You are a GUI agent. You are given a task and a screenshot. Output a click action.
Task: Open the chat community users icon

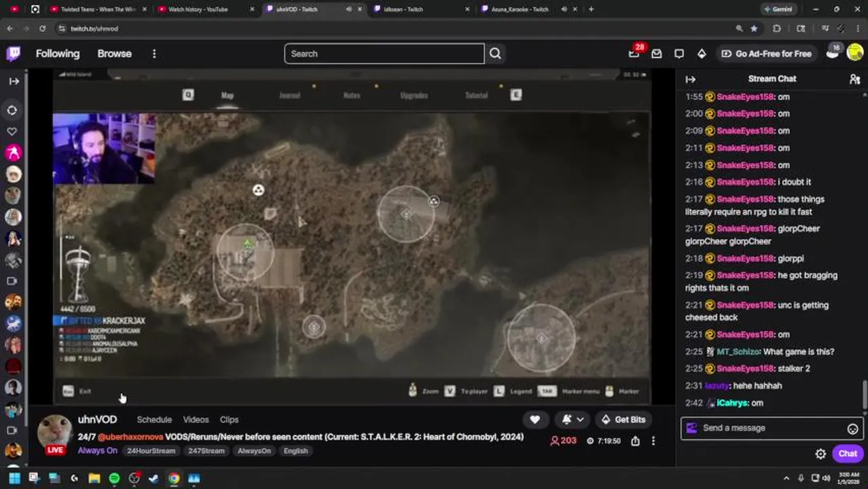(854, 79)
